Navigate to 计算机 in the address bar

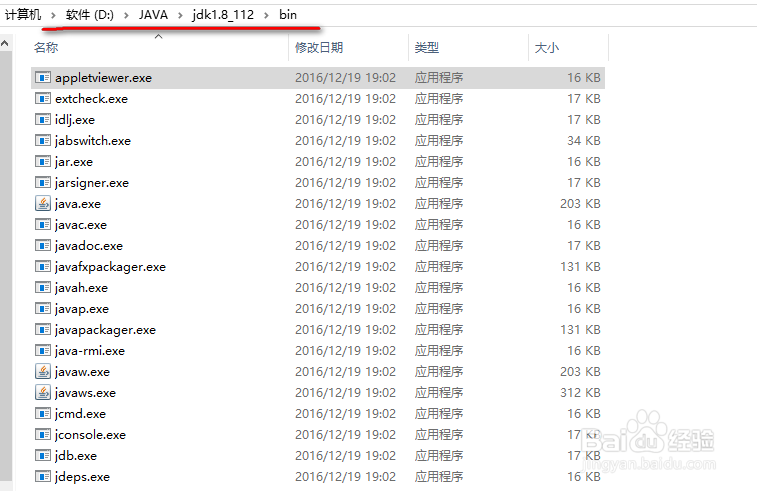(23, 14)
